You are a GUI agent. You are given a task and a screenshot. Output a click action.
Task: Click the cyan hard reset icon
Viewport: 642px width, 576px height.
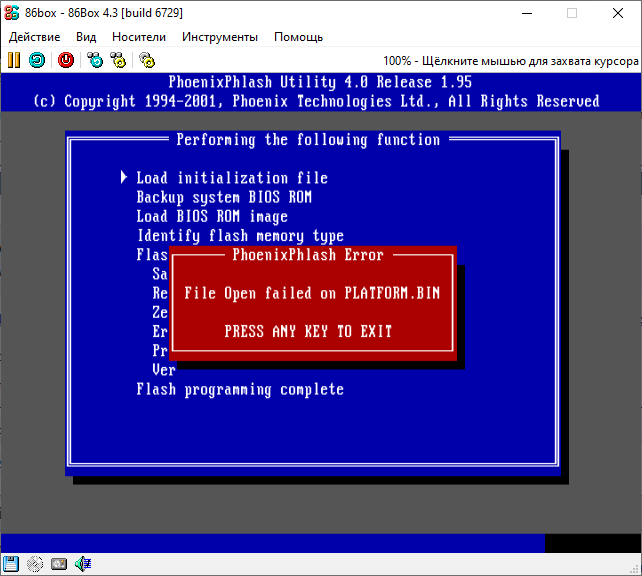click(37, 60)
